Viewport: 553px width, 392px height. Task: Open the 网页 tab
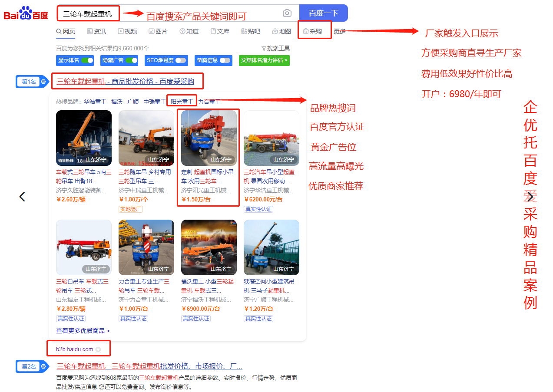66,31
